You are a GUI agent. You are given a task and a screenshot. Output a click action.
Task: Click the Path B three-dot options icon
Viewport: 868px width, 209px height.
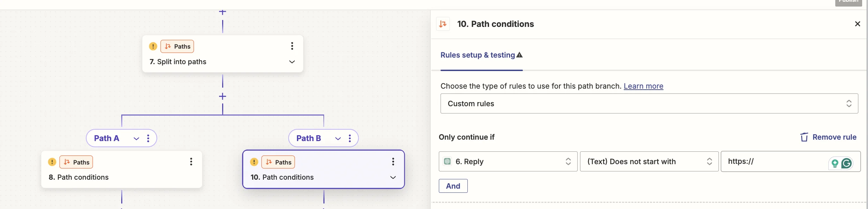[x=350, y=138]
